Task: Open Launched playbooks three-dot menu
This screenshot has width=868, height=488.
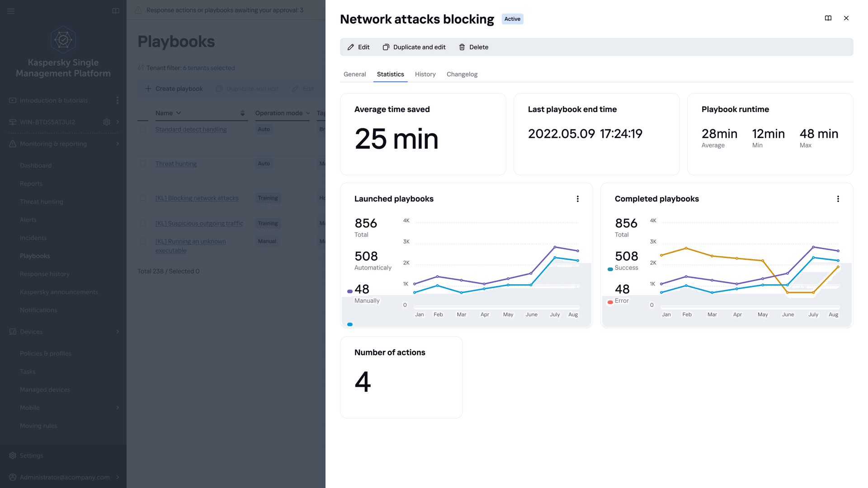Action: click(x=578, y=199)
